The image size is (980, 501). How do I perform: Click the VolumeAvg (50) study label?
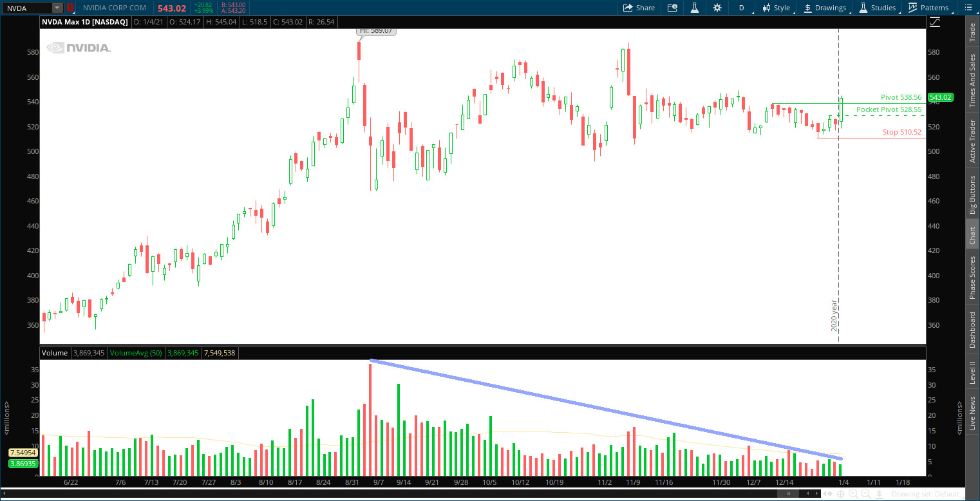coord(136,353)
